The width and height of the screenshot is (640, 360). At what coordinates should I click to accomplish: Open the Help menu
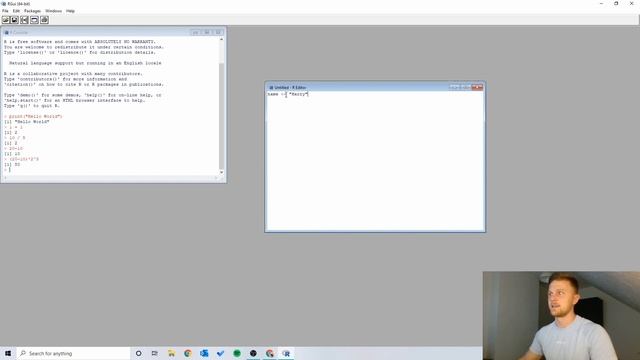tap(70, 11)
